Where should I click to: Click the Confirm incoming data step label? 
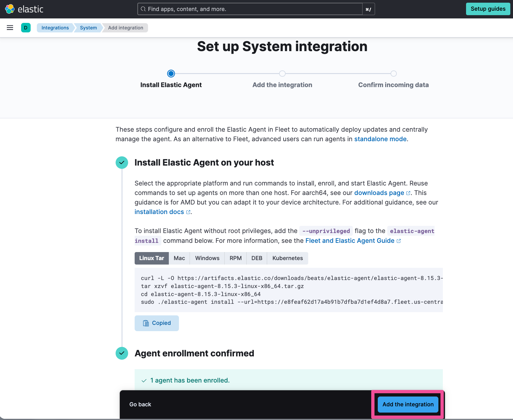point(394,85)
